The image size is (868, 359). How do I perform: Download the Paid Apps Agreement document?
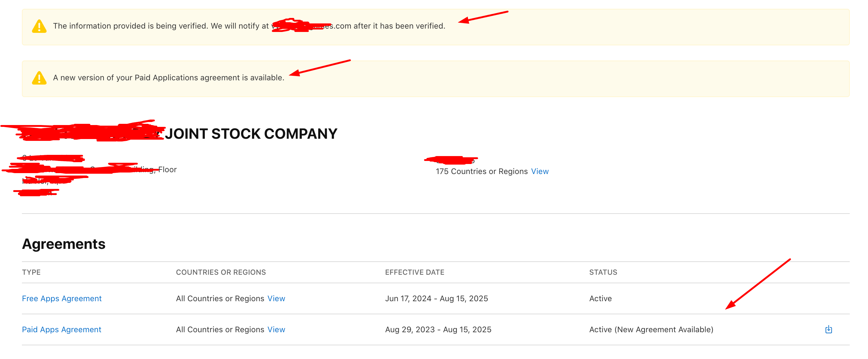(x=828, y=329)
